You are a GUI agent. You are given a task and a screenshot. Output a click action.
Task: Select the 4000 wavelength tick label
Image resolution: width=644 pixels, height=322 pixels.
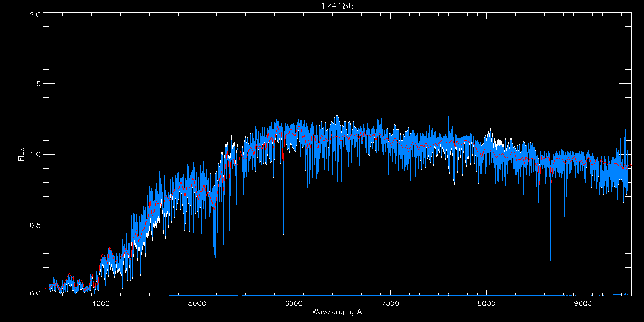click(x=101, y=303)
